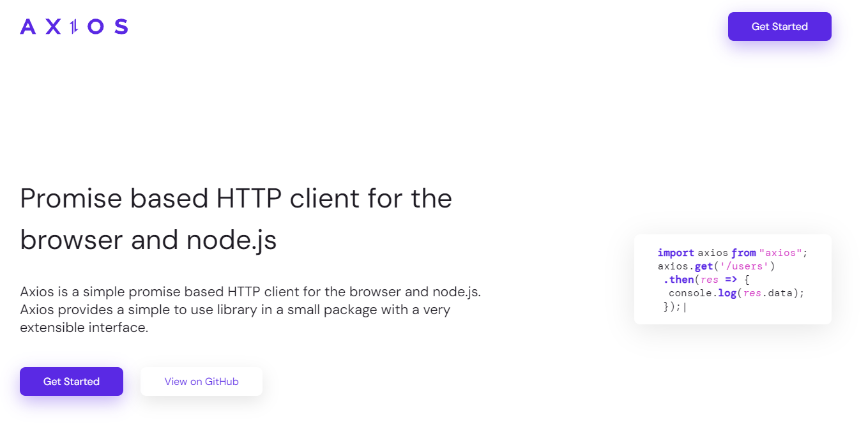Click the words 'extensible interface.' in the description

(84, 328)
